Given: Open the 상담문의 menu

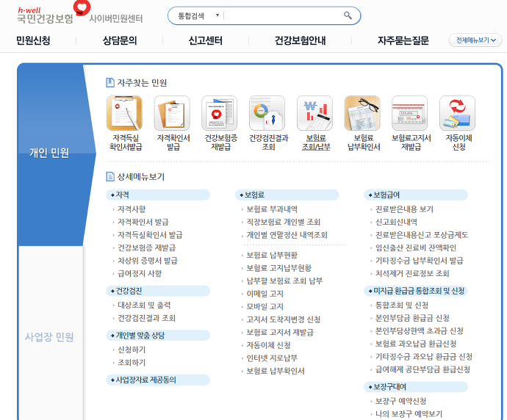Looking at the screenshot, I should (x=120, y=40).
